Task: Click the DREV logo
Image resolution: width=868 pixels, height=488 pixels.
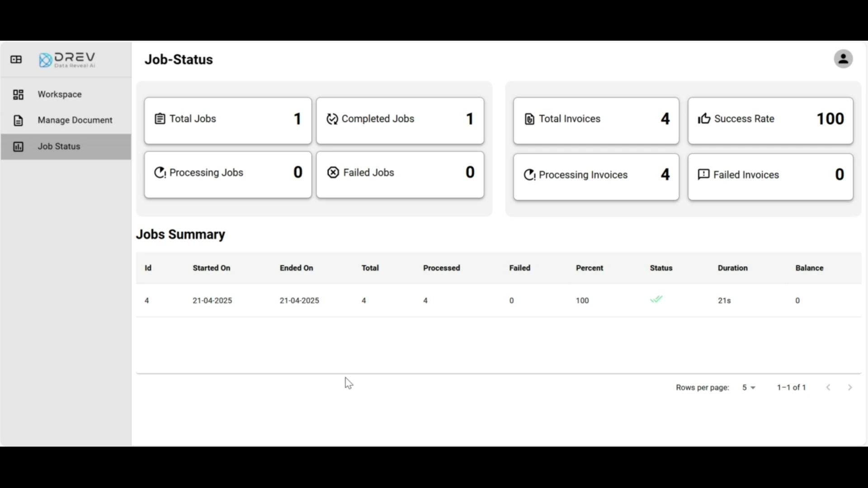Action: click(x=67, y=60)
